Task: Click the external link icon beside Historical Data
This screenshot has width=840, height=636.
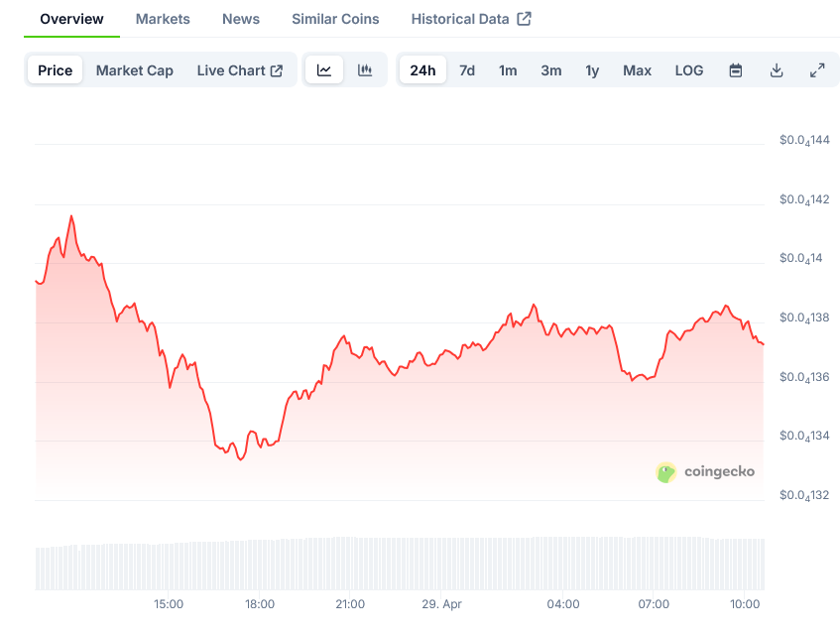Action: coord(525,19)
